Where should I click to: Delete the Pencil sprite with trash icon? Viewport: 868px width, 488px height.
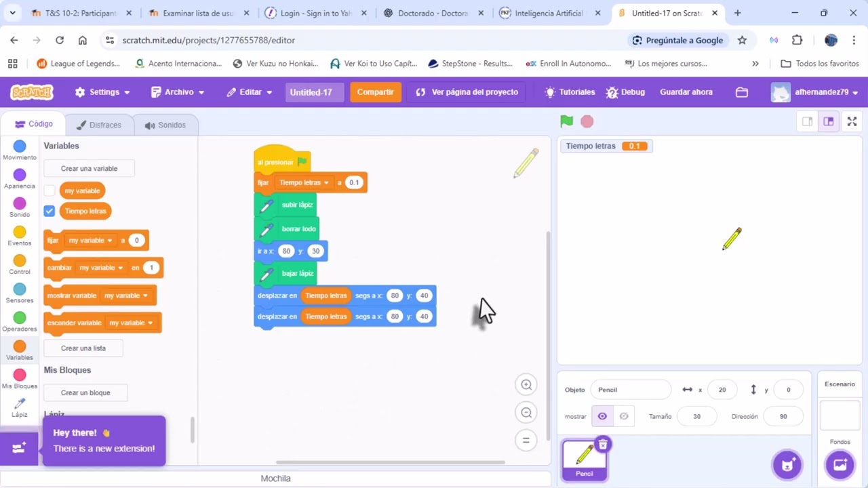(x=603, y=445)
